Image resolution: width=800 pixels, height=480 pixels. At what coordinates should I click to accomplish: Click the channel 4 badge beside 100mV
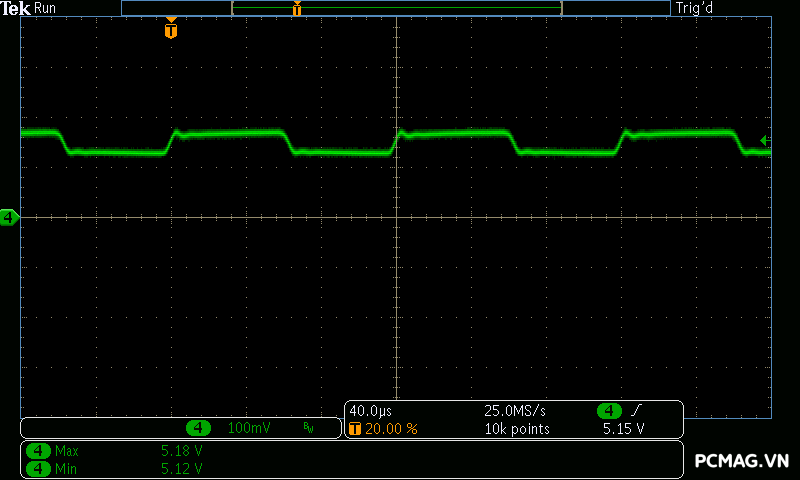click(200, 428)
